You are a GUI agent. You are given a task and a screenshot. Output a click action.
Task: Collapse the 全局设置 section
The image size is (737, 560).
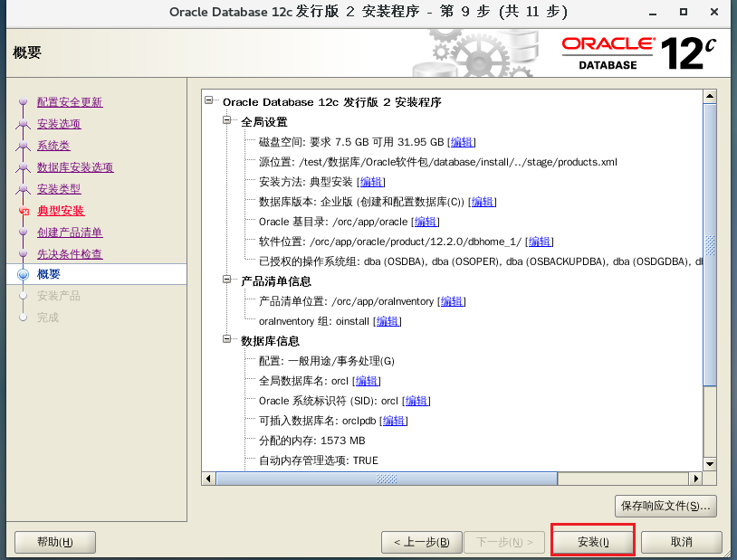pyautogui.click(x=227, y=120)
